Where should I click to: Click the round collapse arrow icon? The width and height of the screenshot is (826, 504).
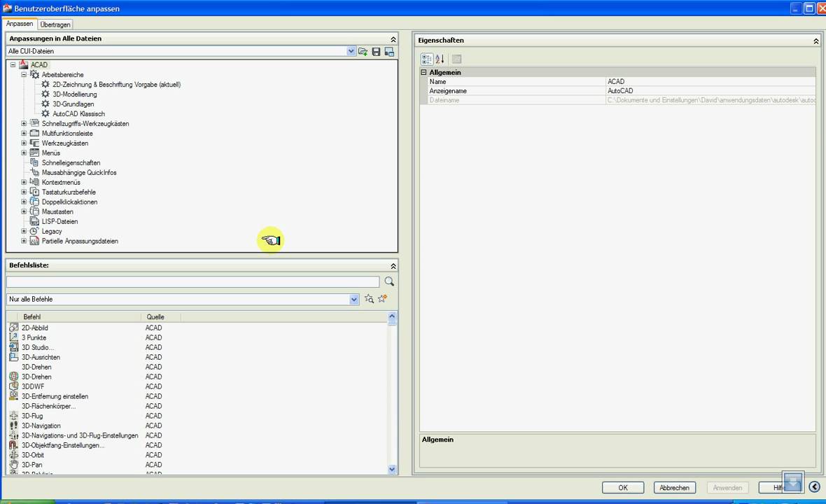pos(814,487)
